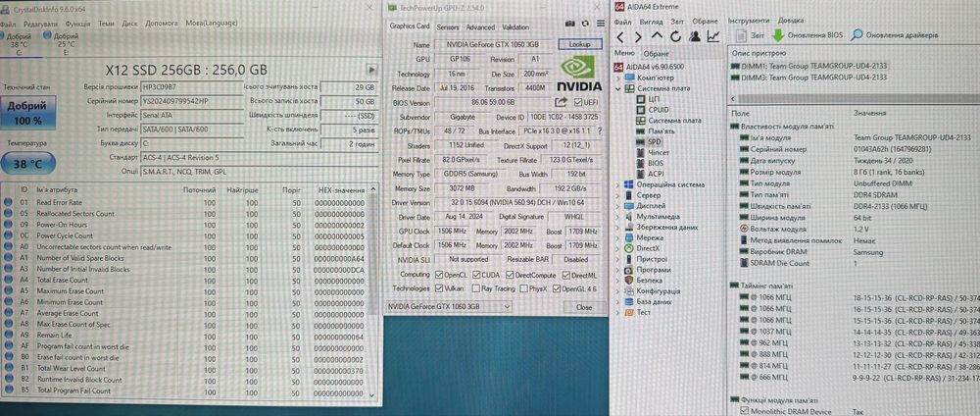Toggle DirectCompute checkbox

510,275
